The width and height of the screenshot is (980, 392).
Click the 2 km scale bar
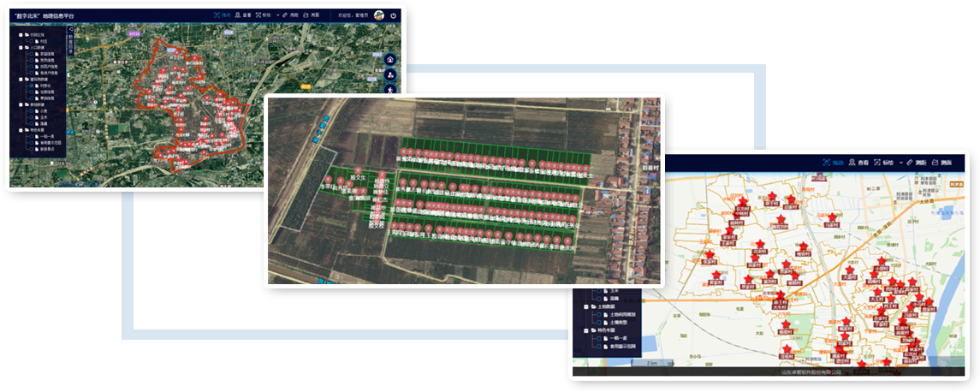(650, 363)
